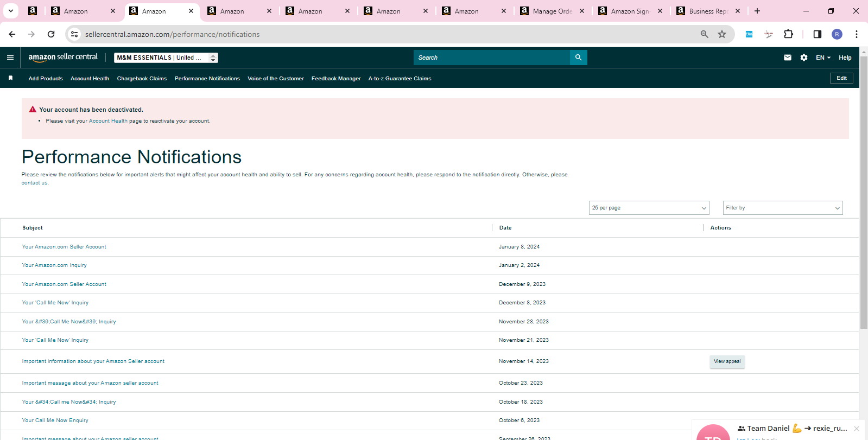The height and width of the screenshot is (440, 868).
Task: Open the Settings gear icon
Action: click(x=804, y=58)
